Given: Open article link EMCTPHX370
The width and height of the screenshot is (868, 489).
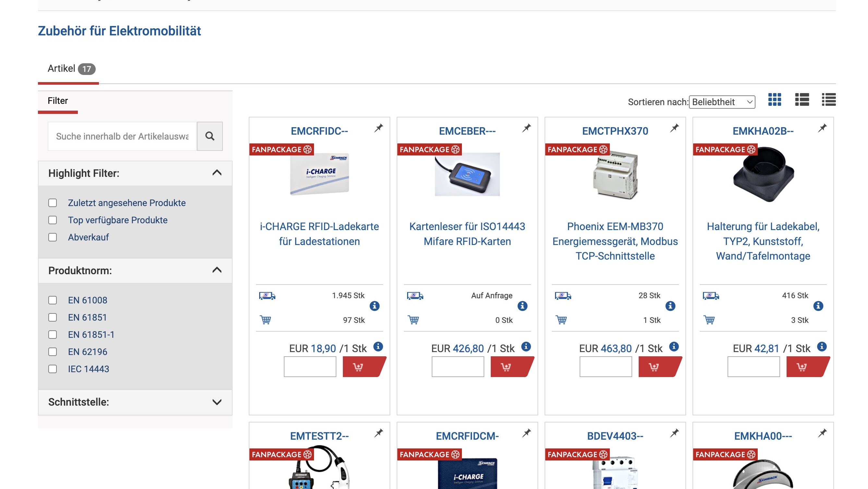Looking at the screenshot, I should tap(615, 131).
